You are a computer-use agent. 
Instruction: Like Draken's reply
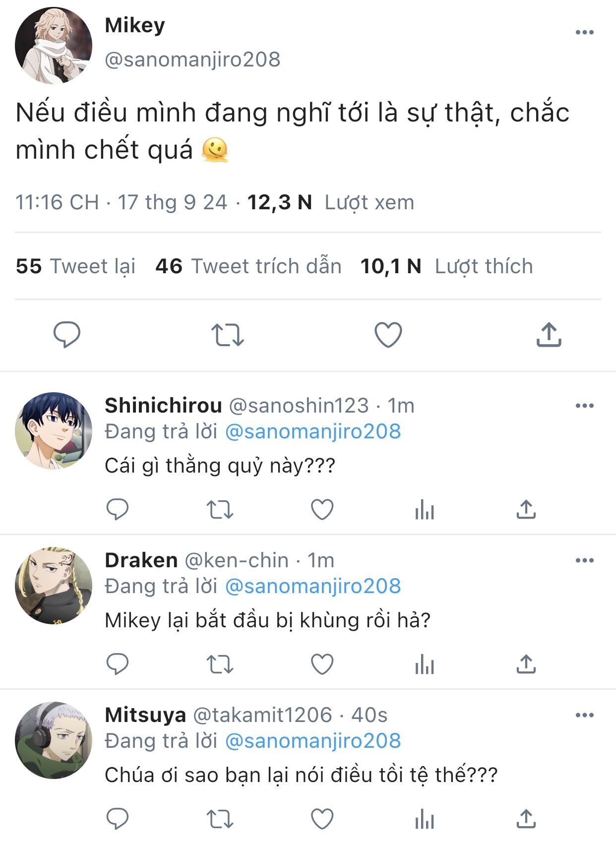point(322,664)
